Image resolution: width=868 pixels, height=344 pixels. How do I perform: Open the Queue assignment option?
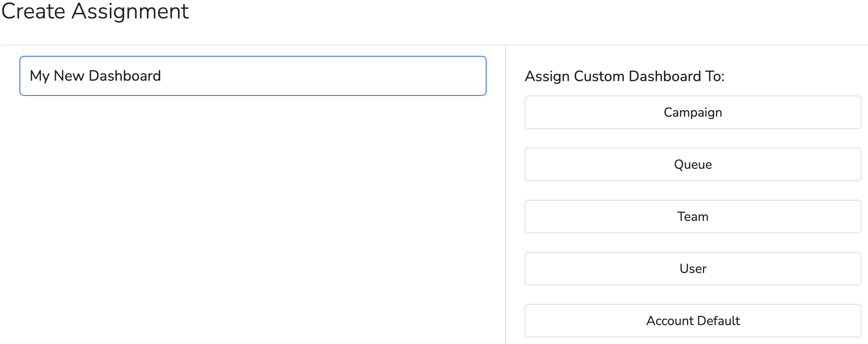click(x=692, y=164)
